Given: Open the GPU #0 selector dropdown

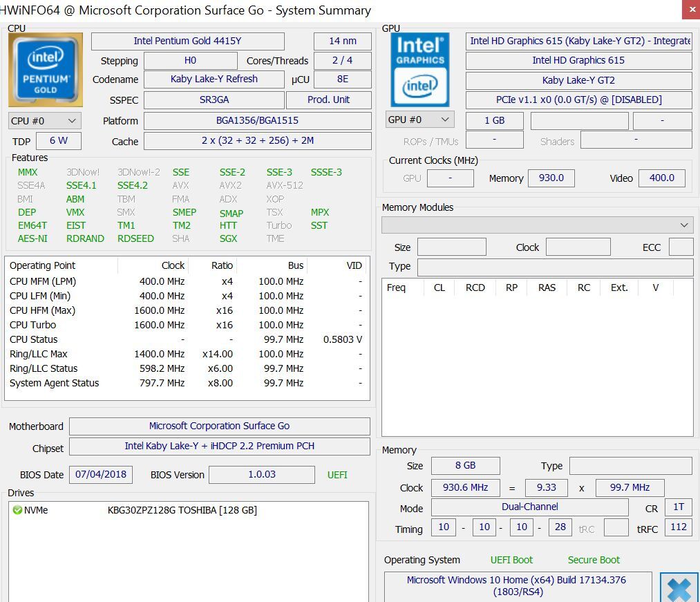Looking at the screenshot, I should 419,120.
